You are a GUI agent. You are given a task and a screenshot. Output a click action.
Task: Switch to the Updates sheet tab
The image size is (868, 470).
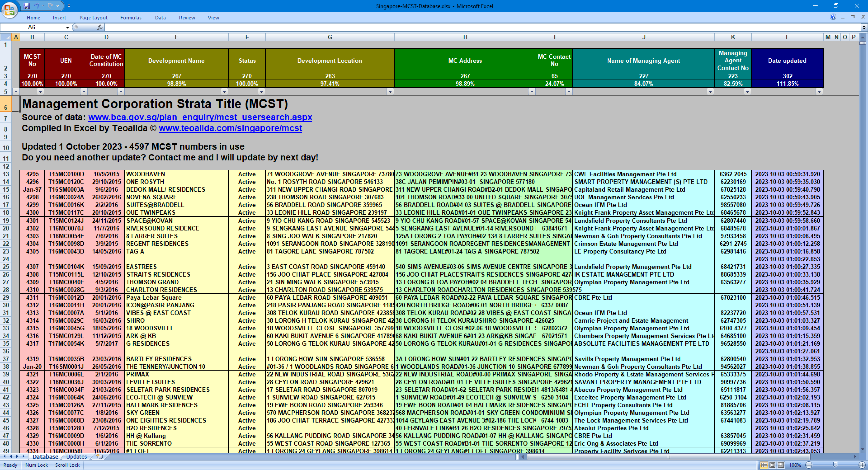(x=76, y=456)
